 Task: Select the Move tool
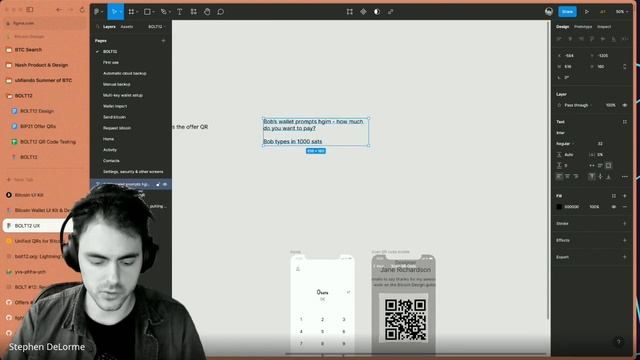point(114,12)
